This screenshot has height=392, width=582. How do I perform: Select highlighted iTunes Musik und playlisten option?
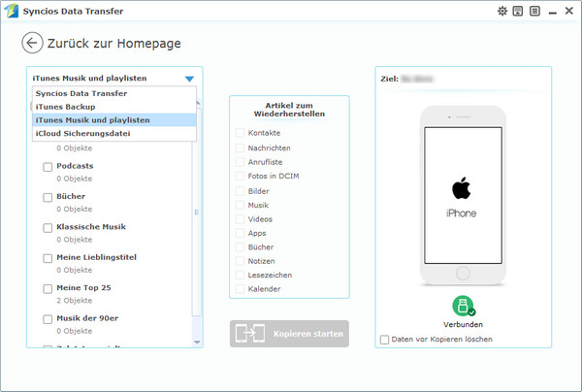114,120
